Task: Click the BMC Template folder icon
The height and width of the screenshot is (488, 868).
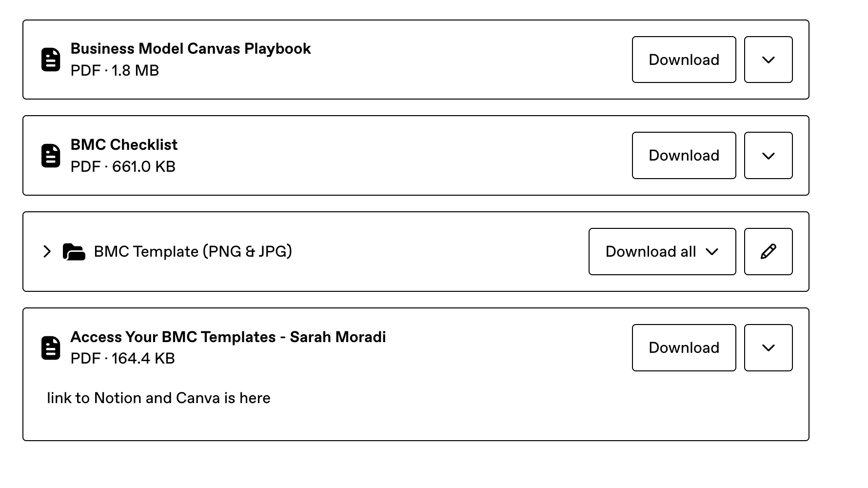Action: (74, 252)
